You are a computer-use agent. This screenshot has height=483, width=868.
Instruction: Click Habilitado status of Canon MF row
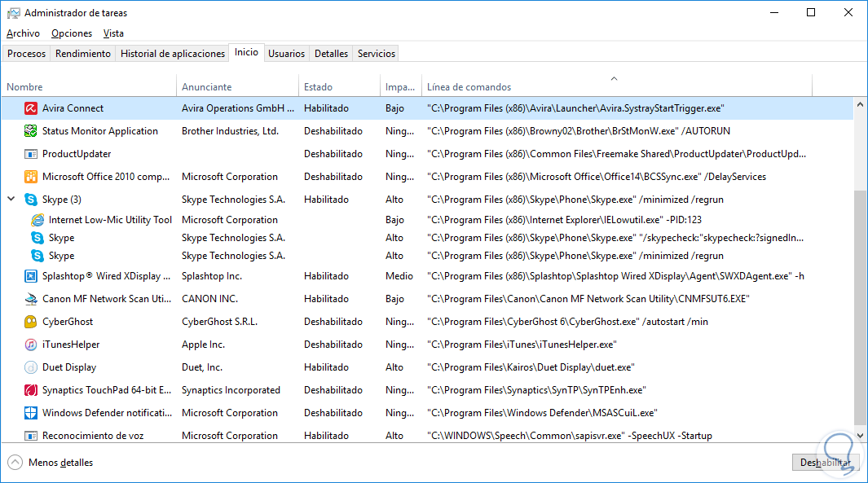click(326, 299)
